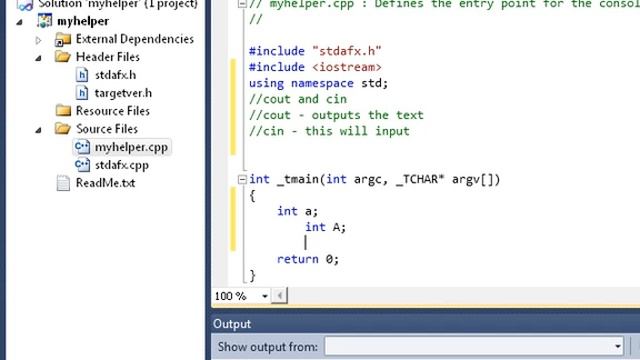The width and height of the screenshot is (640, 360).
Task: Click the stdafx.h header file icon
Action: (x=82, y=75)
